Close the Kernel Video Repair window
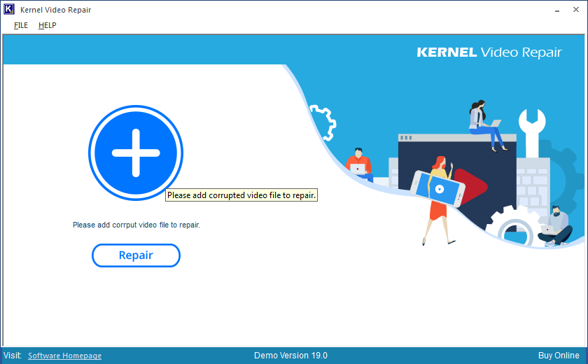 577,10
